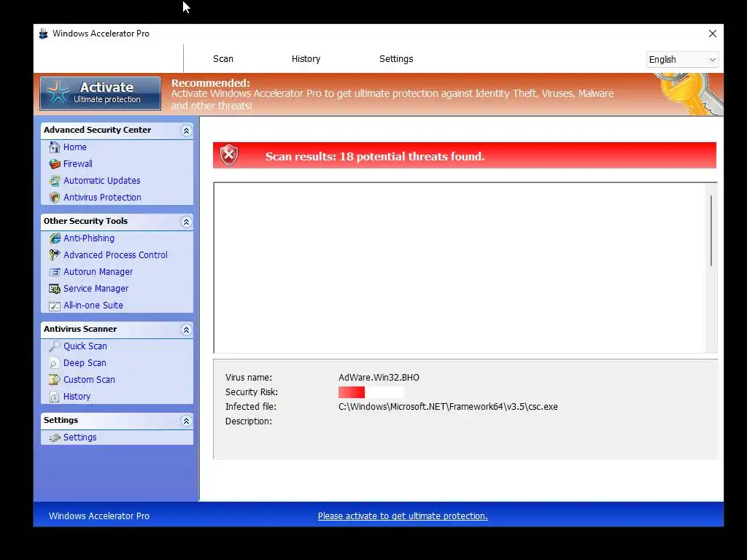Open the English language dropdown

[682, 60]
